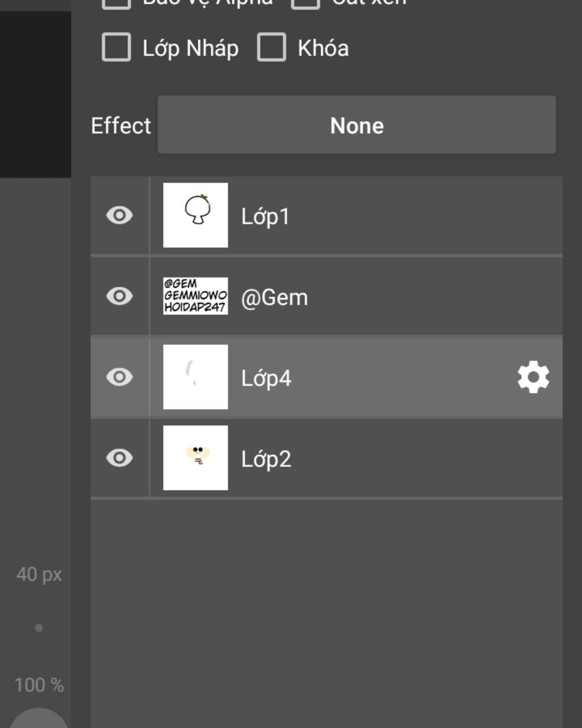Hide the Lớp1 layer with eye icon
The height and width of the screenshot is (728, 582).
click(119, 216)
